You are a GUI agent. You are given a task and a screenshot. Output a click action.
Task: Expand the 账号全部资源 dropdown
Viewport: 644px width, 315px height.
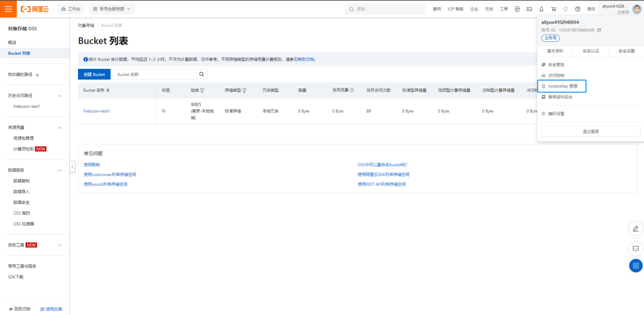pos(111,9)
